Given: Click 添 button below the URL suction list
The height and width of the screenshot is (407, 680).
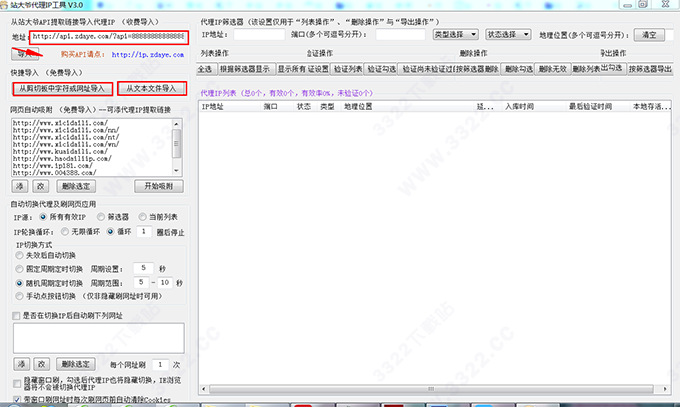Looking at the screenshot, I should click(x=20, y=186).
